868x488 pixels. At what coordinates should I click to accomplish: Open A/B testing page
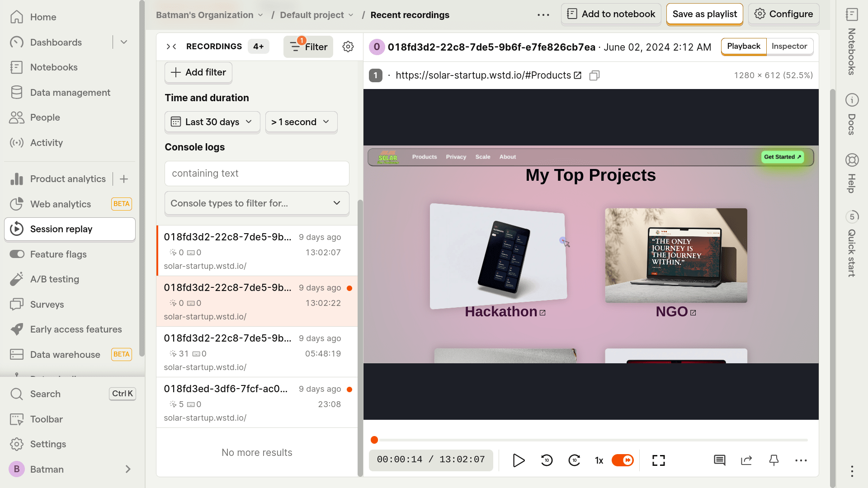70,279
